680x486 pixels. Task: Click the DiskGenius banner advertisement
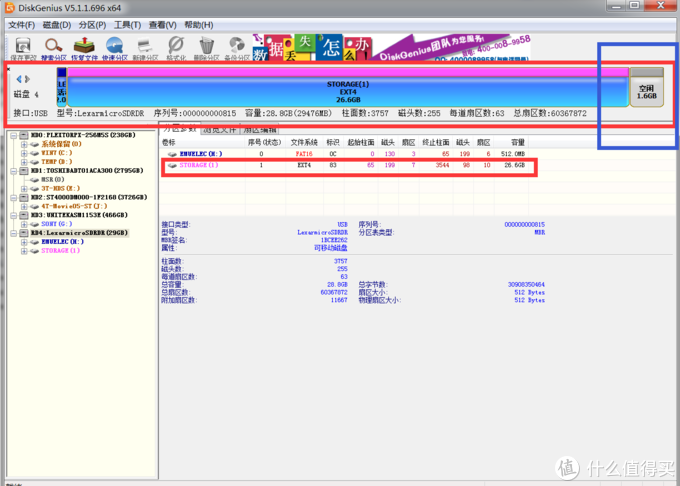(x=391, y=47)
